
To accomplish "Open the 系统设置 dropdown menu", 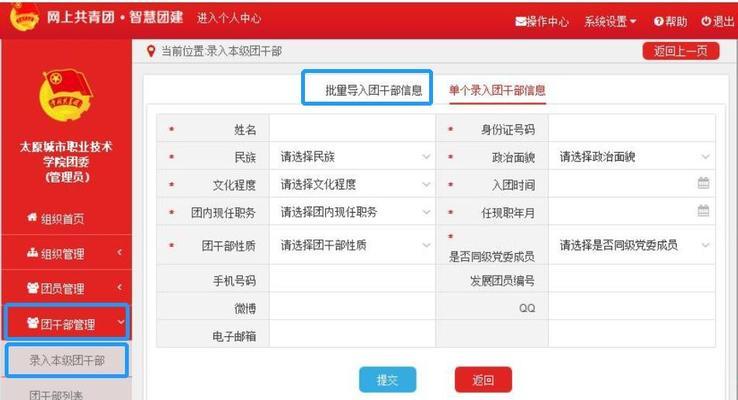I will coord(610,21).
